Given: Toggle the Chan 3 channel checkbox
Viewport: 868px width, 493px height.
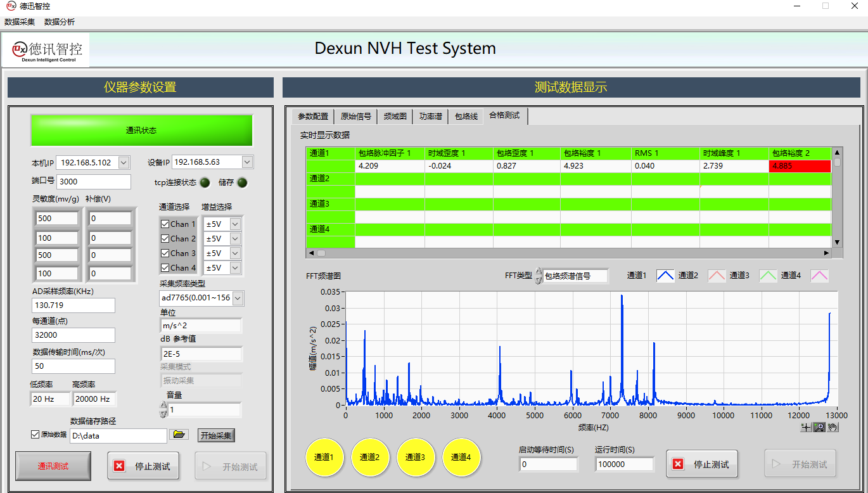Looking at the screenshot, I should (165, 253).
